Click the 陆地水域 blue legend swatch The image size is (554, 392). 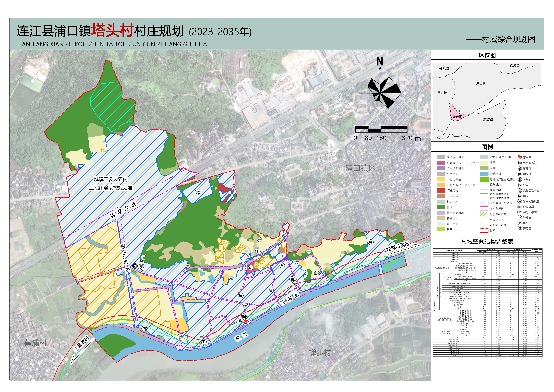(x=484, y=174)
